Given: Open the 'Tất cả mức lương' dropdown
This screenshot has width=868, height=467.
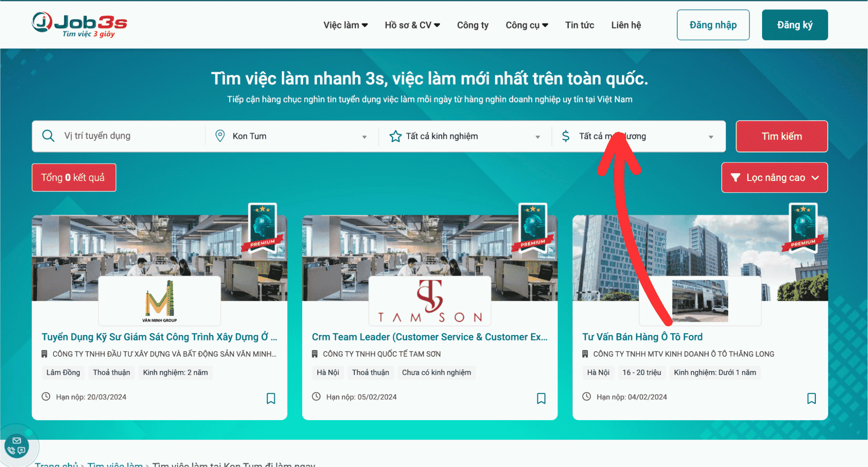Looking at the screenshot, I should point(711,137).
